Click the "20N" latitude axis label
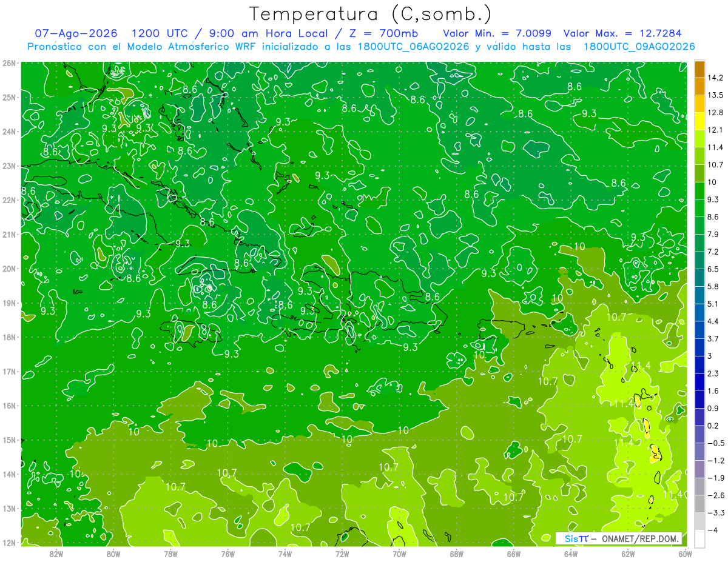 click(x=10, y=269)
